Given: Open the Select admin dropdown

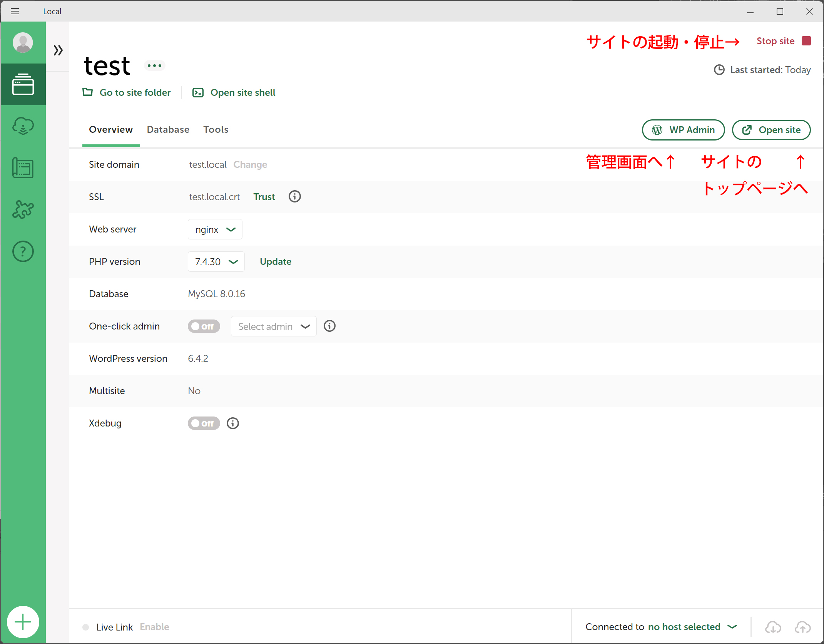Looking at the screenshot, I should 274,326.
